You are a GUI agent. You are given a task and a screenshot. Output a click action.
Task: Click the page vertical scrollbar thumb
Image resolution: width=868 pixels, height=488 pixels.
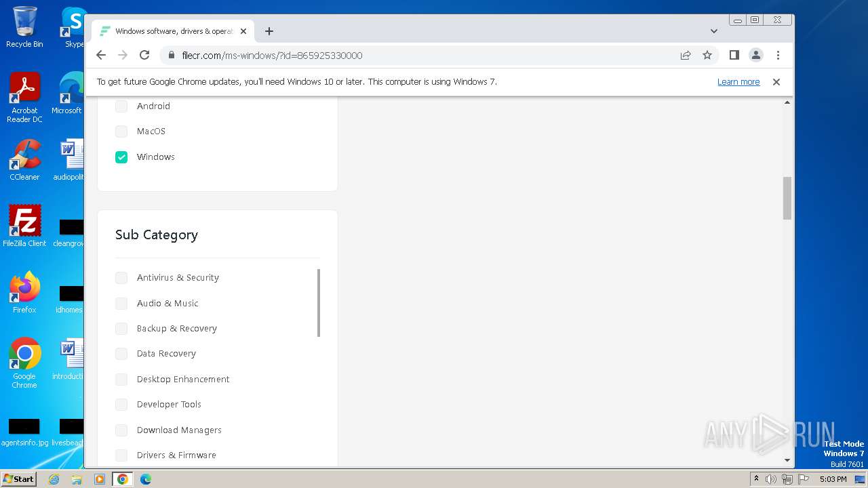(787, 198)
